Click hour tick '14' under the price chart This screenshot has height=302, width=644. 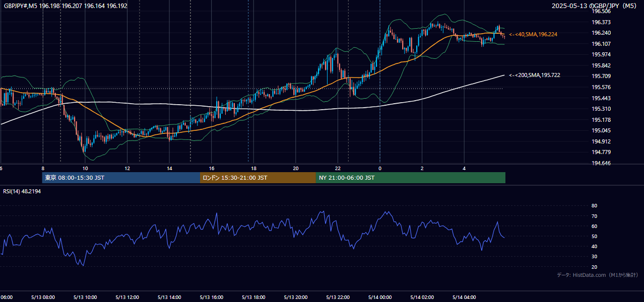pos(169,169)
